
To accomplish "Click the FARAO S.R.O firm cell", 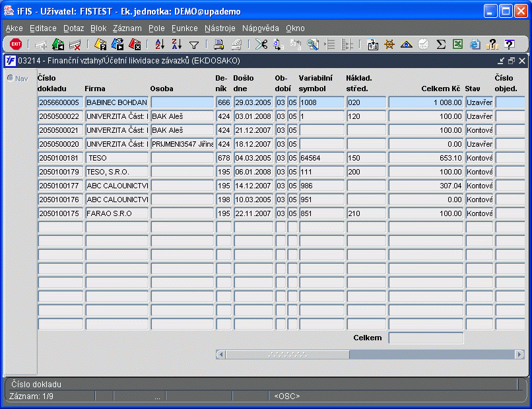I will 117,213.
